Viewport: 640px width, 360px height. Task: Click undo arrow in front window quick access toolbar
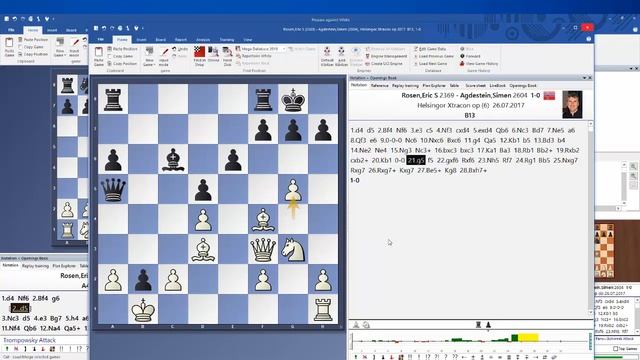click(104, 28)
